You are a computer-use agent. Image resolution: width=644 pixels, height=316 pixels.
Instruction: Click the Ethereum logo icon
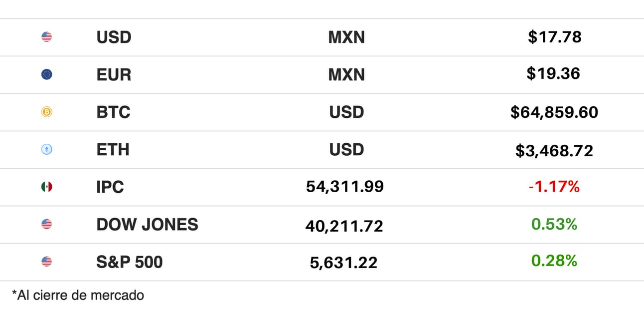coord(46,149)
